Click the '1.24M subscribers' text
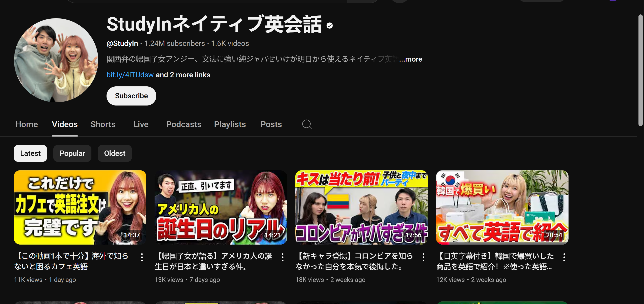Viewport: 644px width, 304px height. [175, 44]
